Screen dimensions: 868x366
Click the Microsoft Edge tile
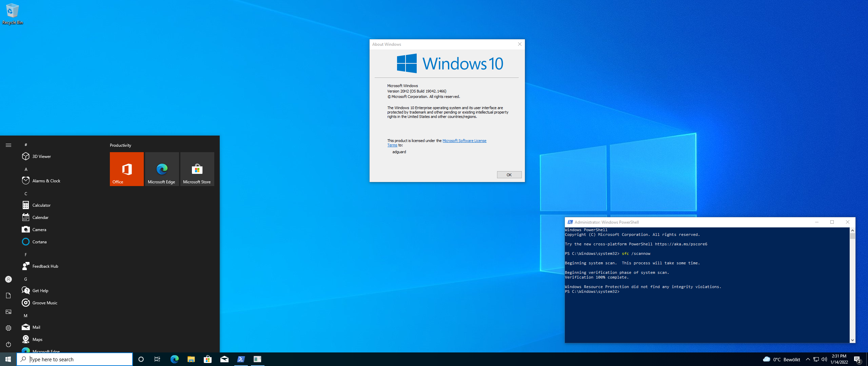[x=162, y=169]
